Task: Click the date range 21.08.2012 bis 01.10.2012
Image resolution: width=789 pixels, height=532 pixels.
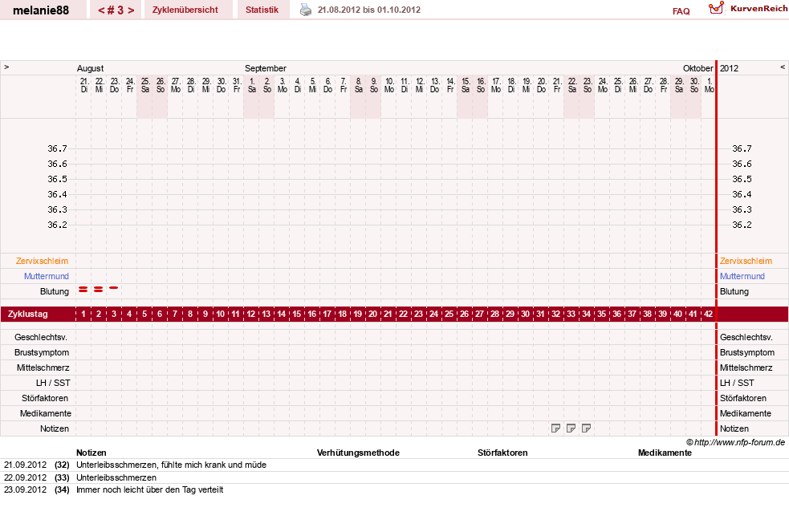Action: (x=369, y=10)
